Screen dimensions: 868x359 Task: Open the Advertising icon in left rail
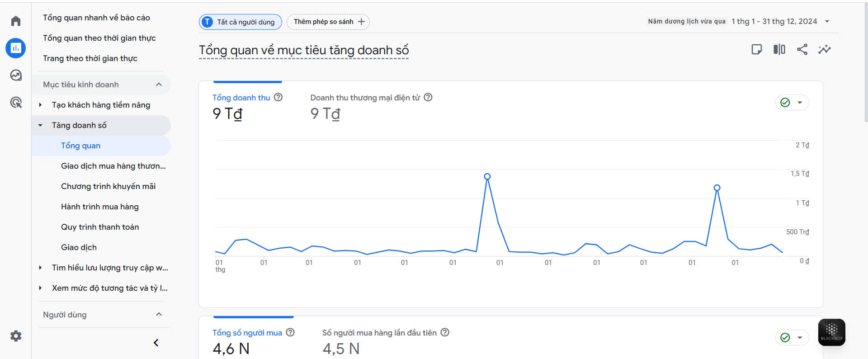click(x=16, y=103)
